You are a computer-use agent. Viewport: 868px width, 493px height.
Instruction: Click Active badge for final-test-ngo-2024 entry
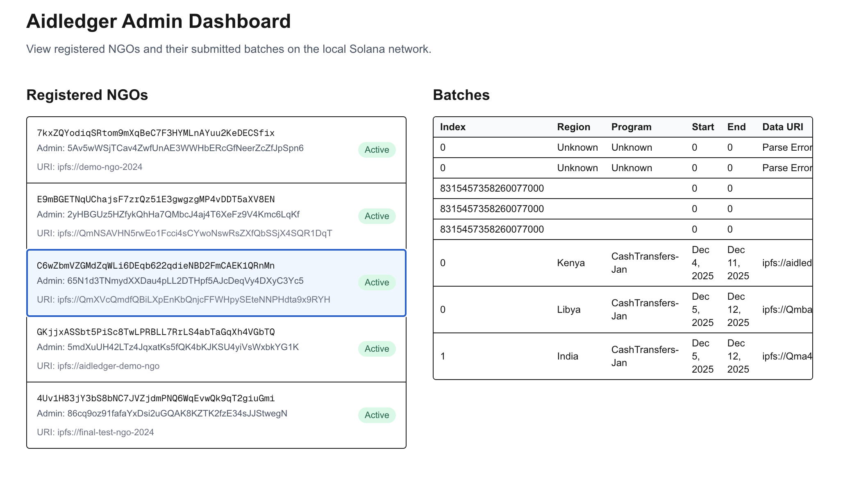point(377,415)
